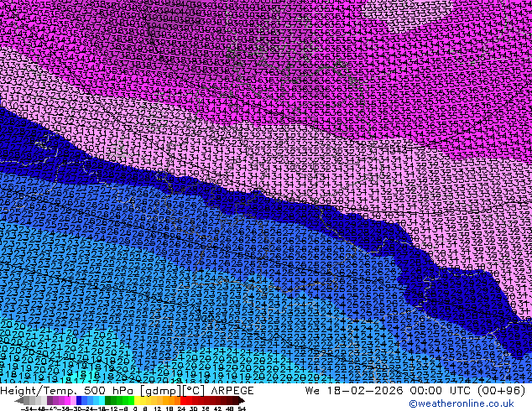This screenshot has height=411, width=532.
Task: Click the dark maroon right arrow end of colorbar
Action: (241, 400)
